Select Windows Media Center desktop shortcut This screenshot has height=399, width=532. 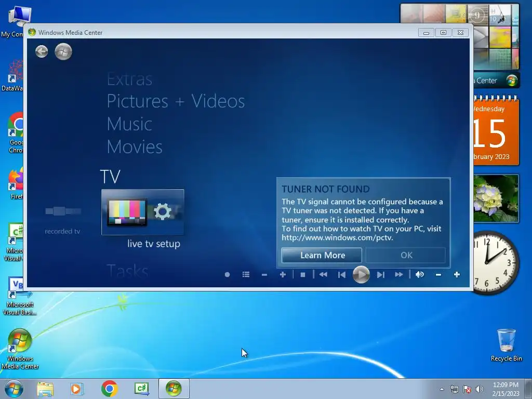pos(20,349)
